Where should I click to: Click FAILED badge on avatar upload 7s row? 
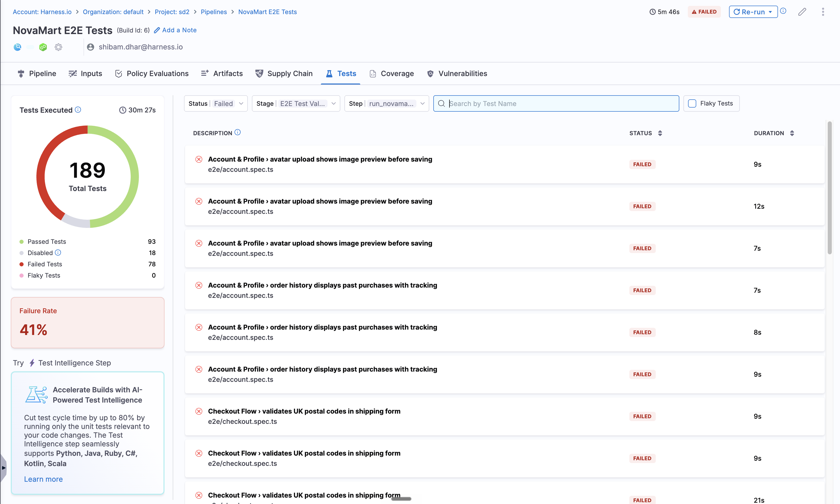tap(642, 248)
